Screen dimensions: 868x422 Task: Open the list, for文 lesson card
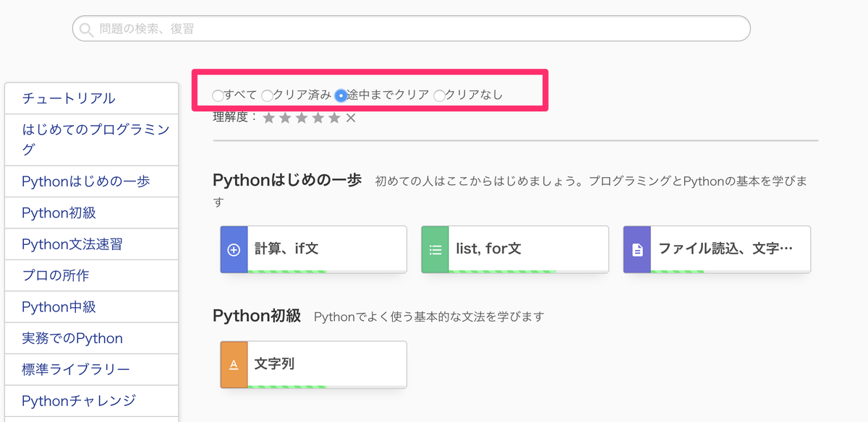(x=515, y=249)
